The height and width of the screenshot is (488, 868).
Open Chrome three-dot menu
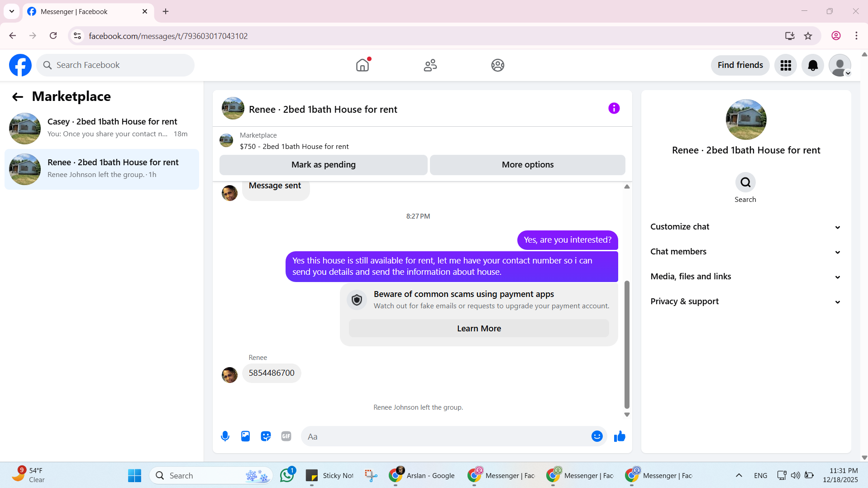856,36
